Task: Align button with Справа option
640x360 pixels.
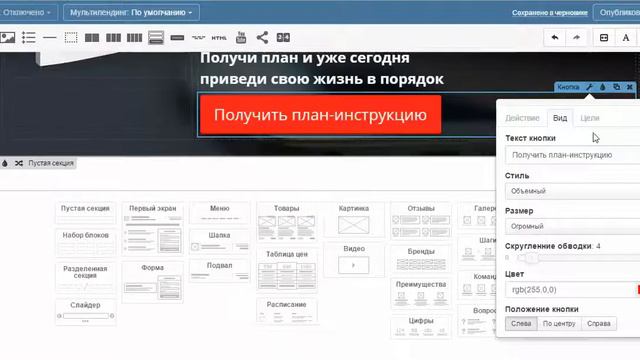Action: coord(599,323)
